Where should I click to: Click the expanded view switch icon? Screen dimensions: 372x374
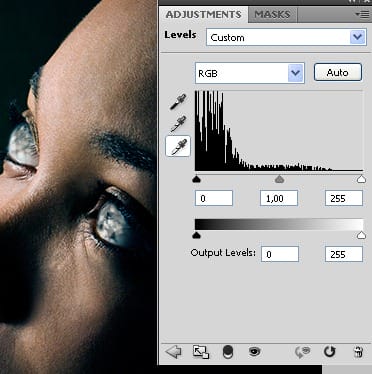click(201, 352)
